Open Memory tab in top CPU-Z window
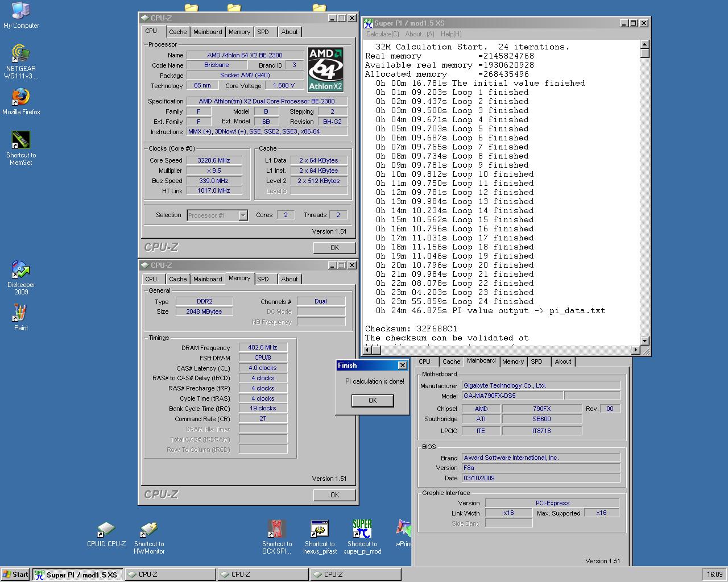This screenshot has width=728, height=582. coord(239,32)
